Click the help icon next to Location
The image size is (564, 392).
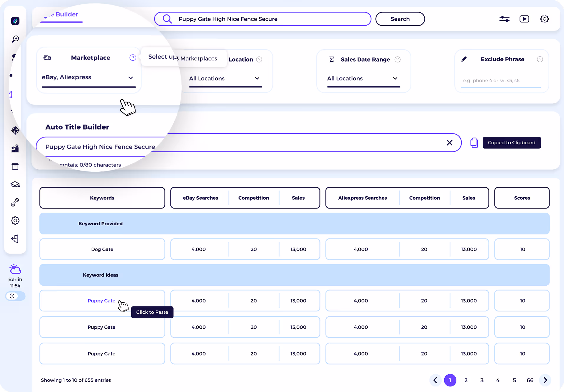(x=259, y=59)
